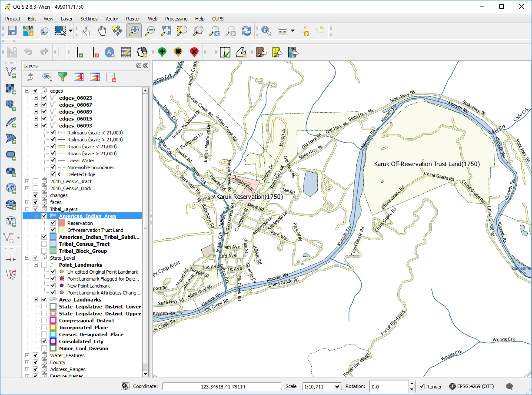
Task: Expand the 2010_Census_Tract group
Action: [x=28, y=181]
